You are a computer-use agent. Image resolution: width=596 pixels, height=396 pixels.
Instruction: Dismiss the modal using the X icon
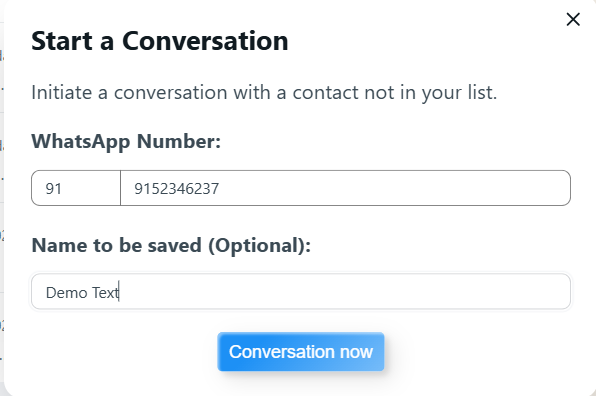click(x=573, y=19)
